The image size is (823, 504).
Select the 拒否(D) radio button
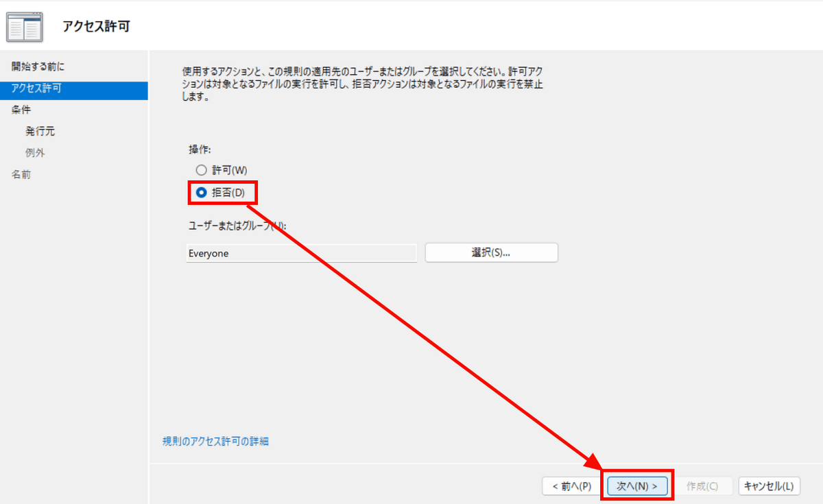coord(202,193)
